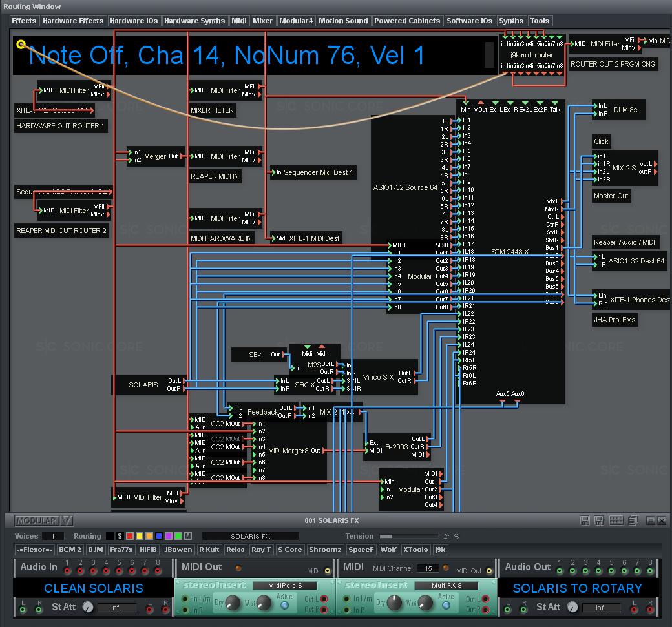This screenshot has height=627, width=672.
Task: Click the In L/m jack on MidiPole S insert
Action: 185,599
